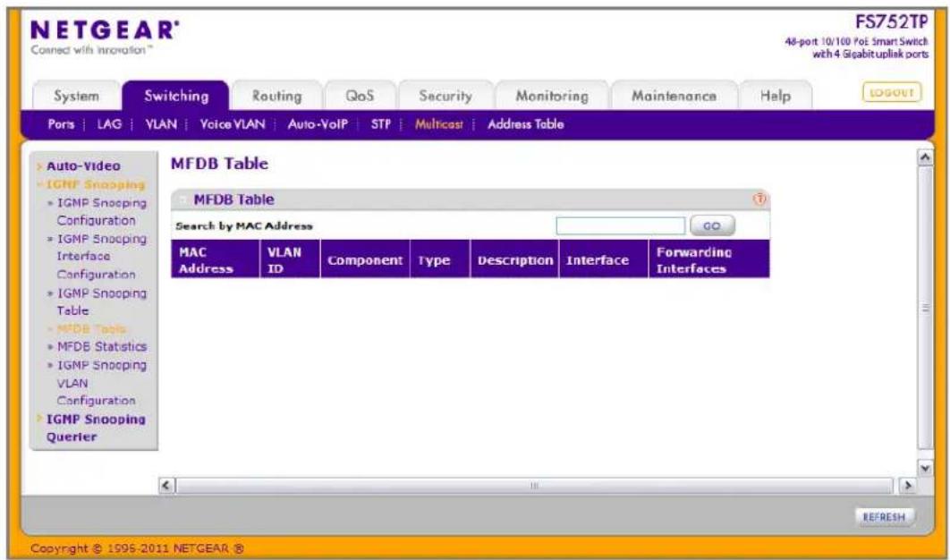Click the Interface column header
The image size is (950, 560).
click(604, 259)
